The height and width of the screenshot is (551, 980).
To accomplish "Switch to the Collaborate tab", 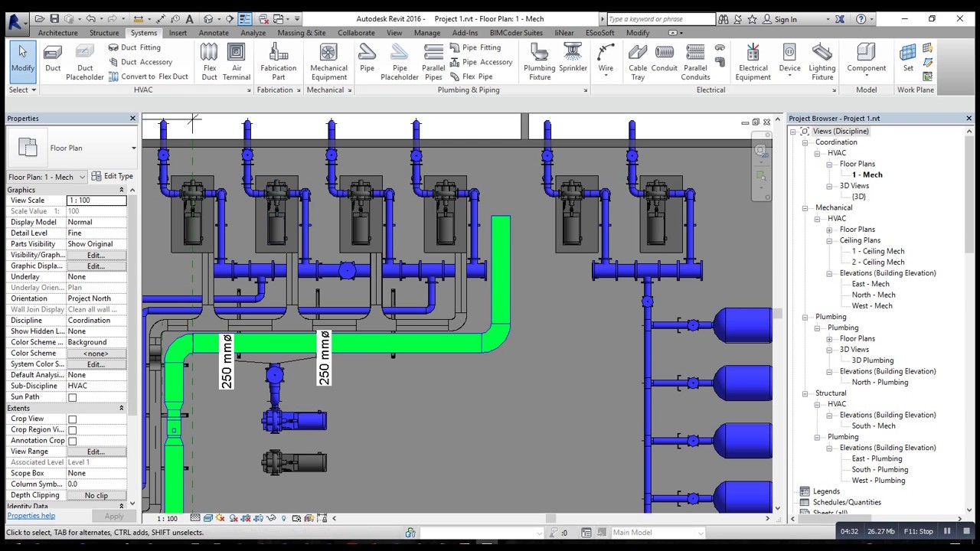I will 356,33.
